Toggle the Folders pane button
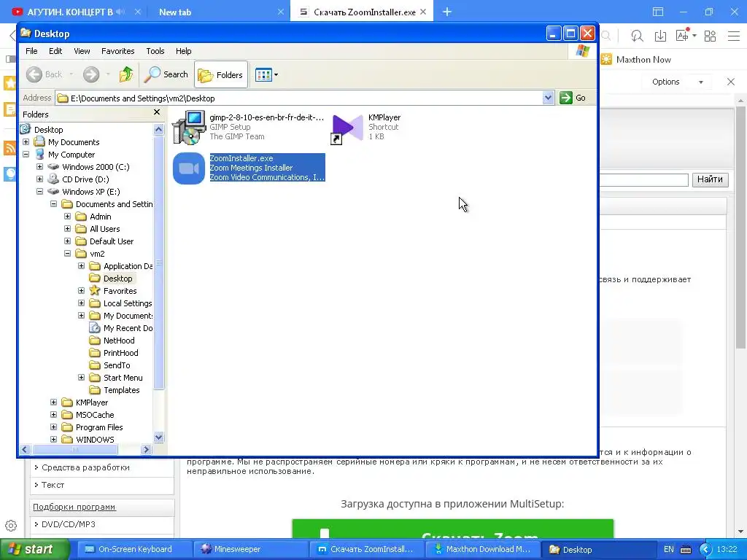Viewport: 747px width, 560px height. point(220,75)
